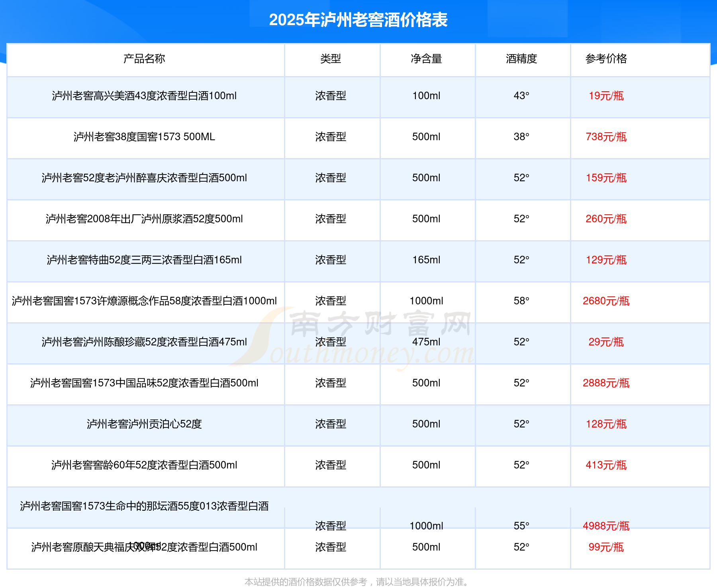Click the "55°" alcohol content cell
Image resolution: width=717 pixels, height=588 pixels.
coord(521,526)
